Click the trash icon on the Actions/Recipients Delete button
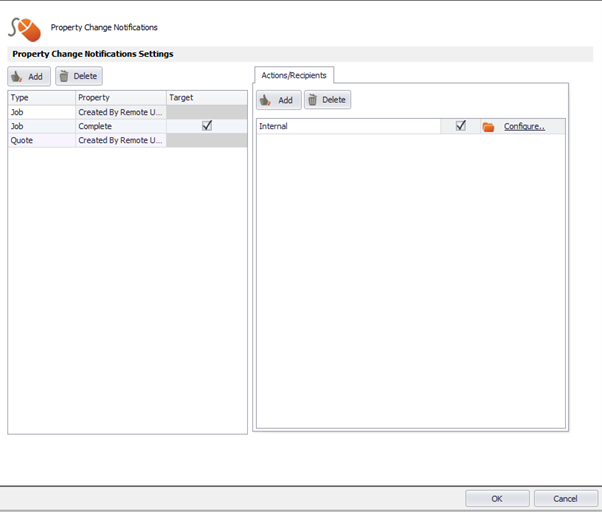Screen dimensions: 602x512 pyautogui.click(x=313, y=100)
